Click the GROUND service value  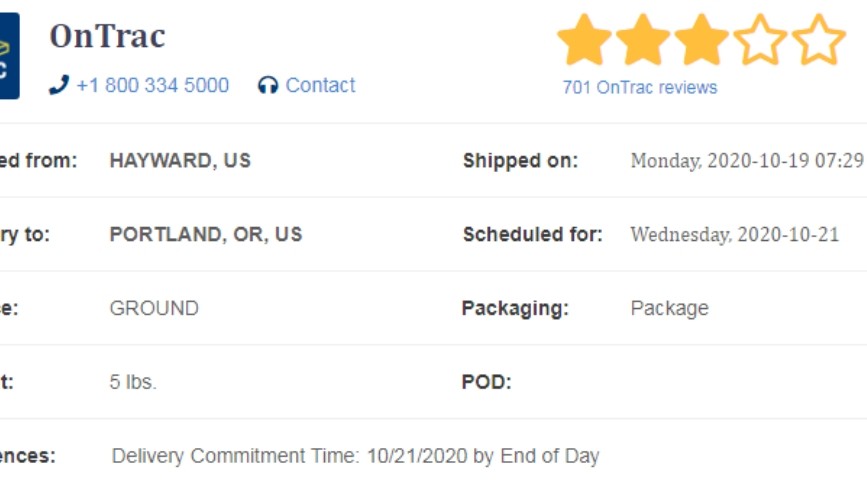pos(154,308)
